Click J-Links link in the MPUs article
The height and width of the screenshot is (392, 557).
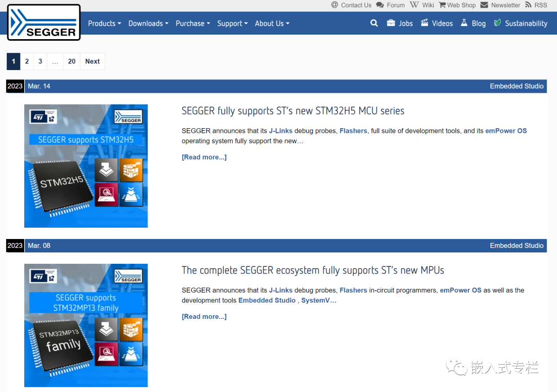[281, 290]
